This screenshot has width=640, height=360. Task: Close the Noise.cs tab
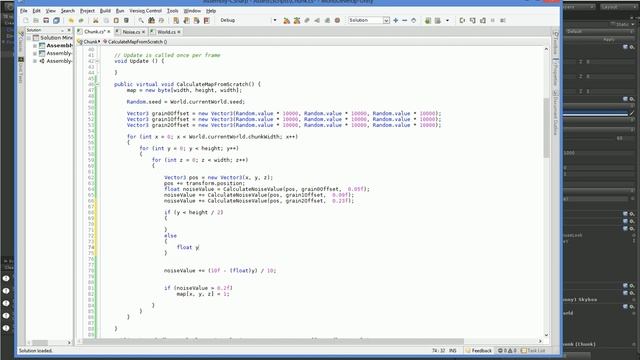tap(143, 32)
